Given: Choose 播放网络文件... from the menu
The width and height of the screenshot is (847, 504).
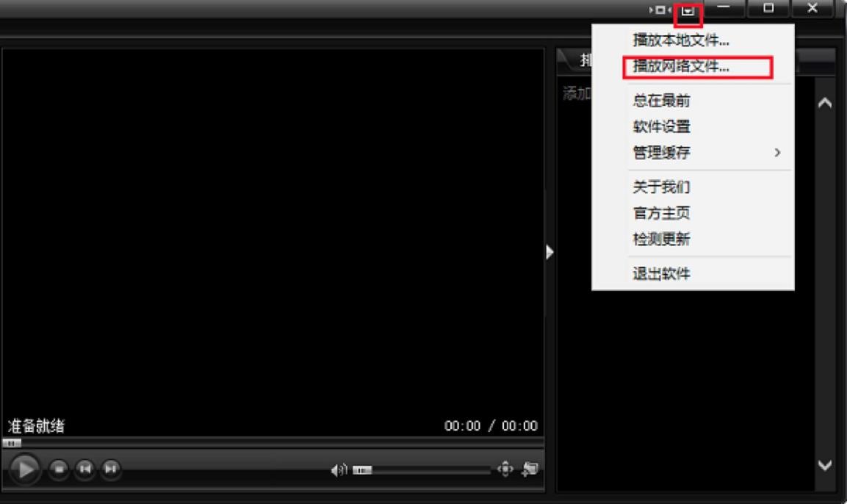Looking at the screenshot, I should pos(681,66).
